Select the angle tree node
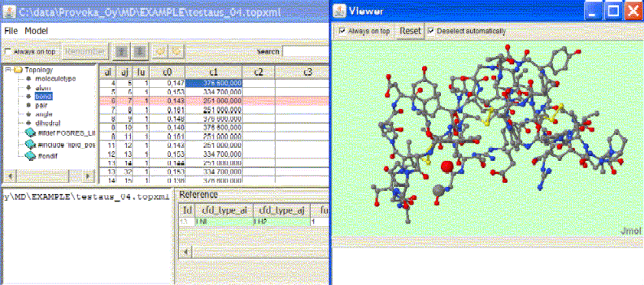Screen dimensions: 644x285 tap(44, 113)
